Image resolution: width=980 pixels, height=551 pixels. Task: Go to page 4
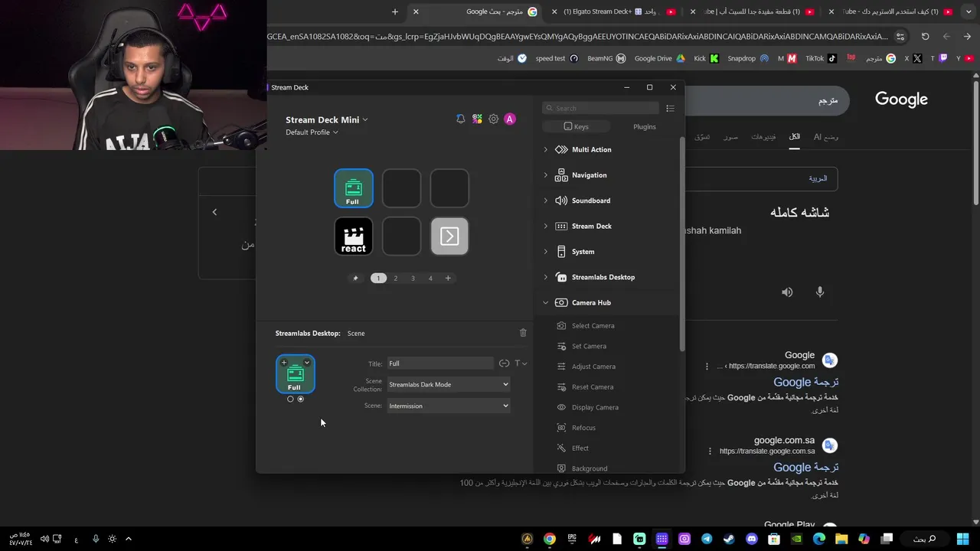(x=430, y=279)
